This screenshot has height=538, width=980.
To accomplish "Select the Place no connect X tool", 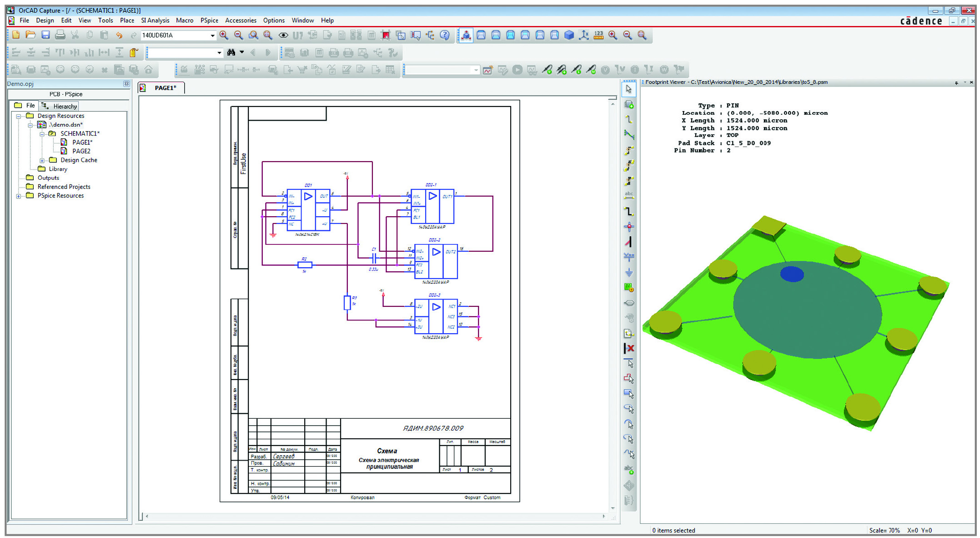I will point(629,349).
